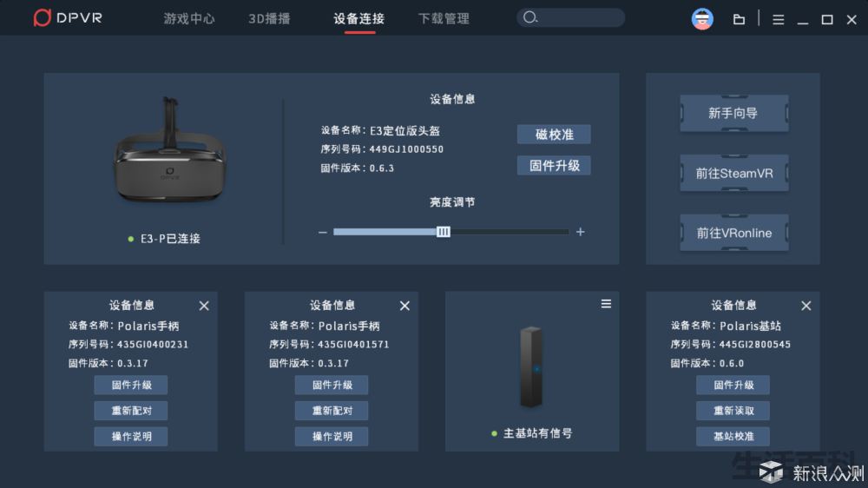The height and width of the screenshot is (488, 868).
Task: Open the 游戏中心 tab
Action: click(188, 18)
